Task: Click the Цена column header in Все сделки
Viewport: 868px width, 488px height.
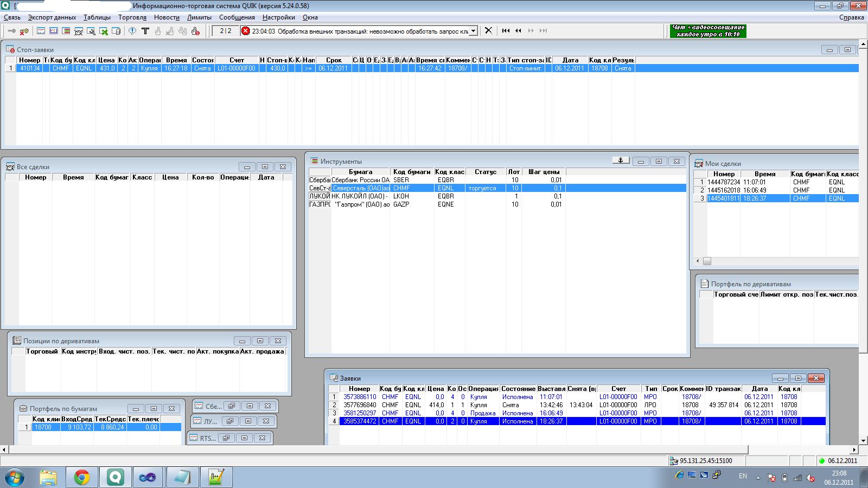Action: [x=170, y=177]
